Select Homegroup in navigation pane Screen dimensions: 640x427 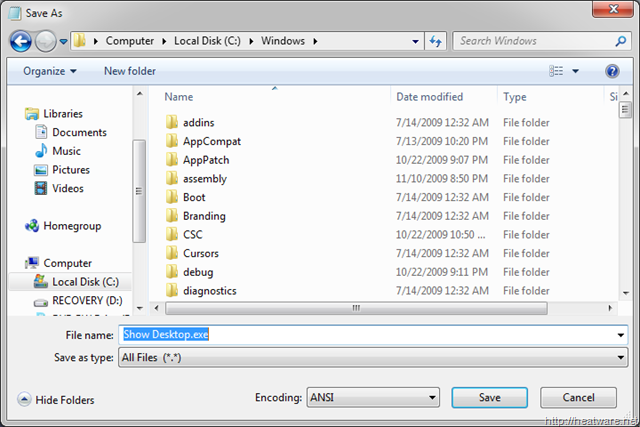[70, 226]
